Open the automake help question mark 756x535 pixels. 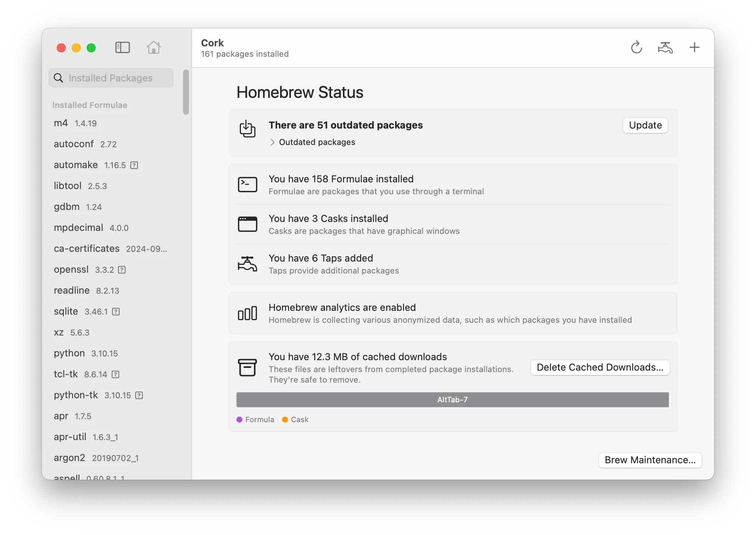(x=134, y=165)
